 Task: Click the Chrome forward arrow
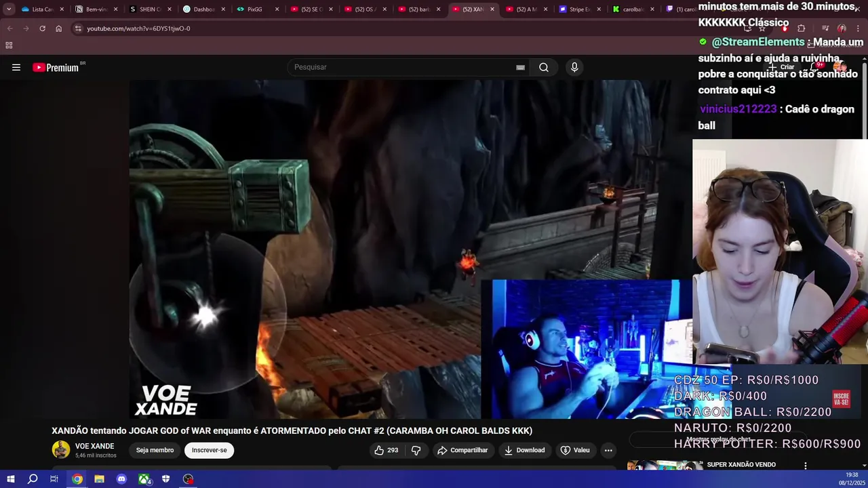tap(26, 28)
